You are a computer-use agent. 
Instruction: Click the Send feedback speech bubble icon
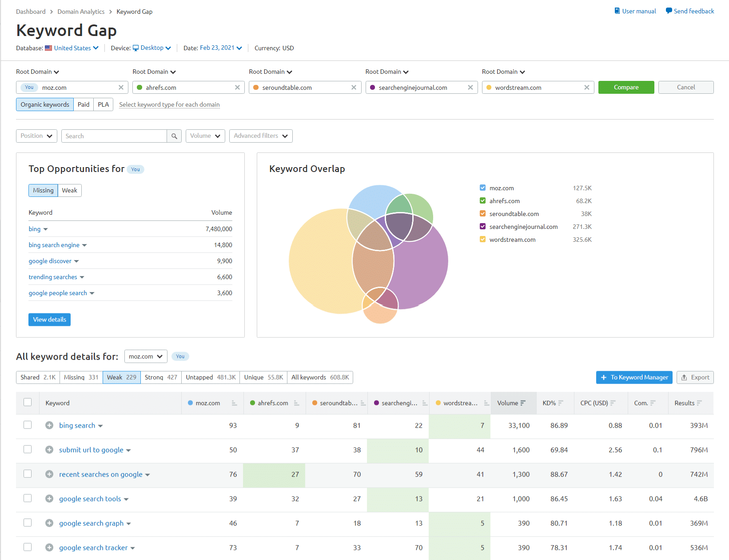(669, 11)
